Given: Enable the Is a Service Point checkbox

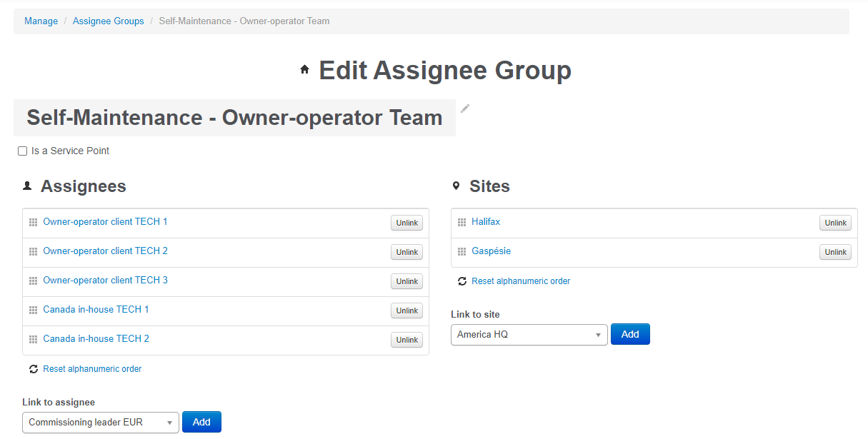Looking at the screenshot, I should pyautogui.click(x=22, y=150).
